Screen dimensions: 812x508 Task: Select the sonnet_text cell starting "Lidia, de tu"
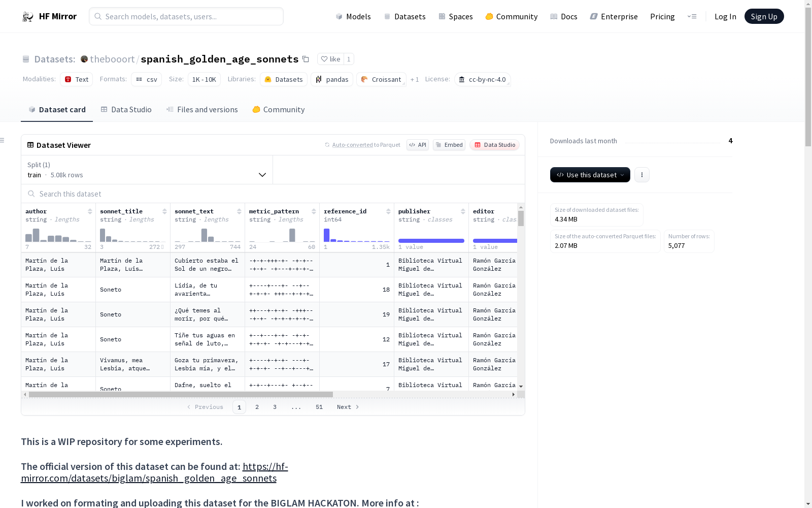coord(208,290)
